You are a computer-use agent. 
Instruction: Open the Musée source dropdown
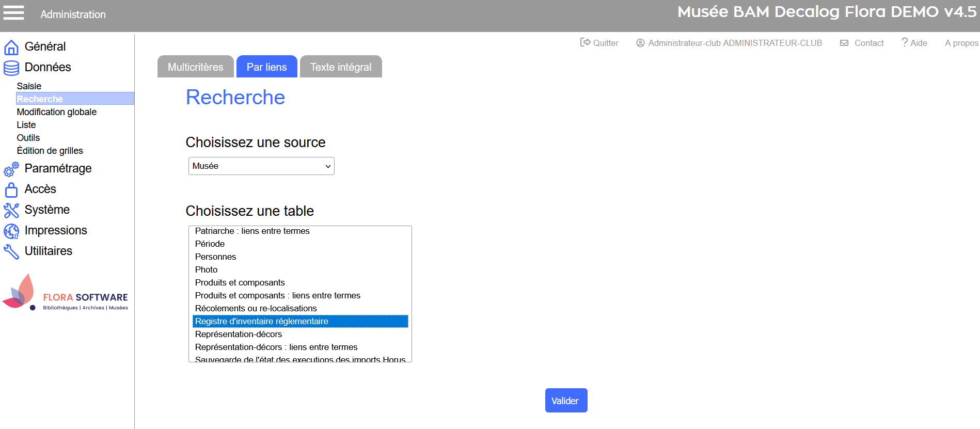coord(261,166)
